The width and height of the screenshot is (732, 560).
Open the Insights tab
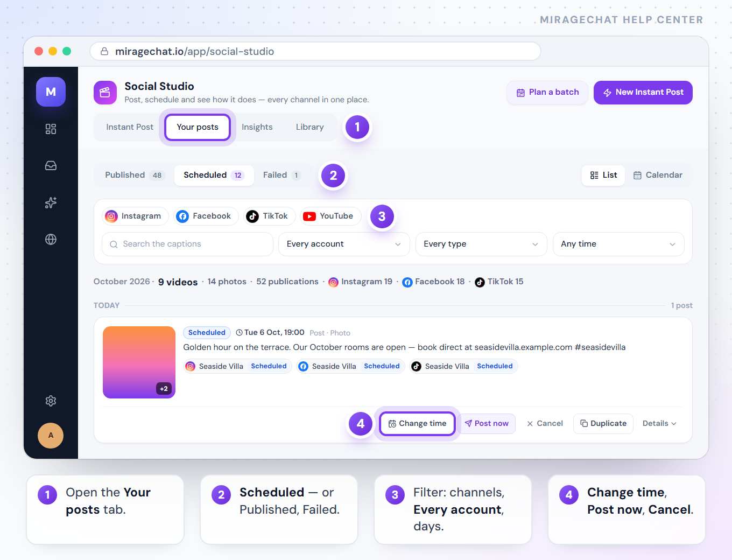257,127
